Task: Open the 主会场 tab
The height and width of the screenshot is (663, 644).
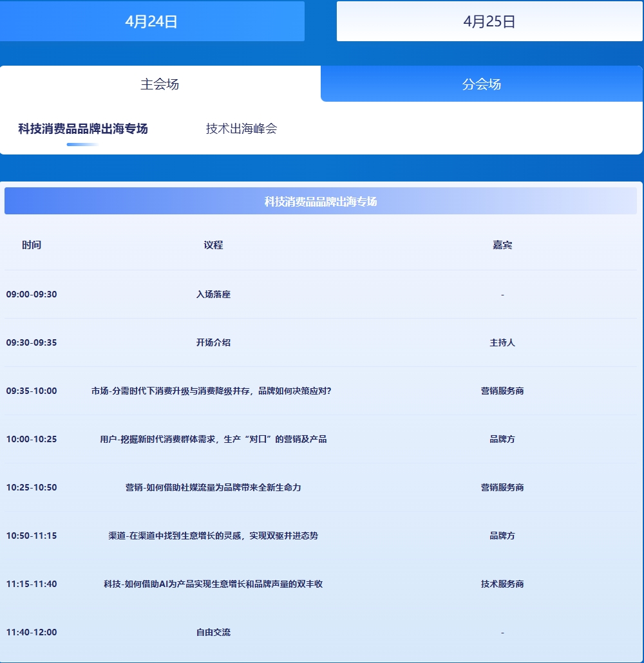Action: point(160,84)
